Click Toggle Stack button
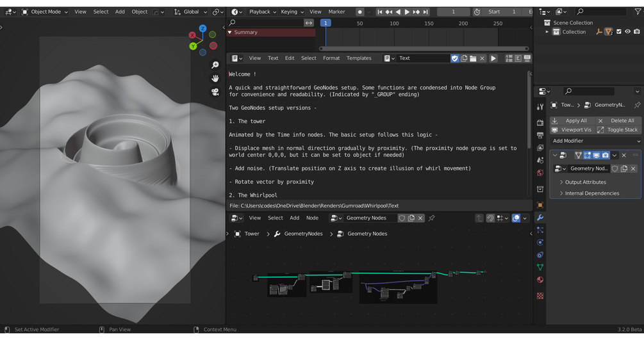Image resolution: width=644 pixels, height=340 pixels. pos(618,130)
